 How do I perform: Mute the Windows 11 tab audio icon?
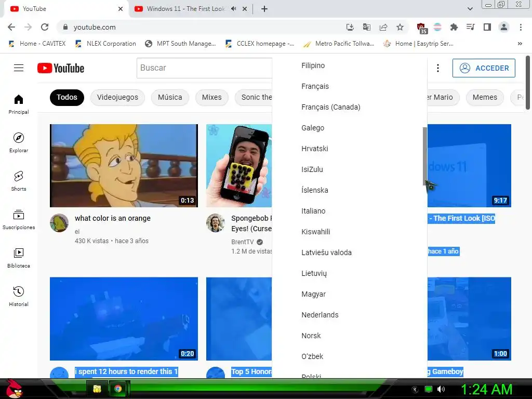[233, 9]
